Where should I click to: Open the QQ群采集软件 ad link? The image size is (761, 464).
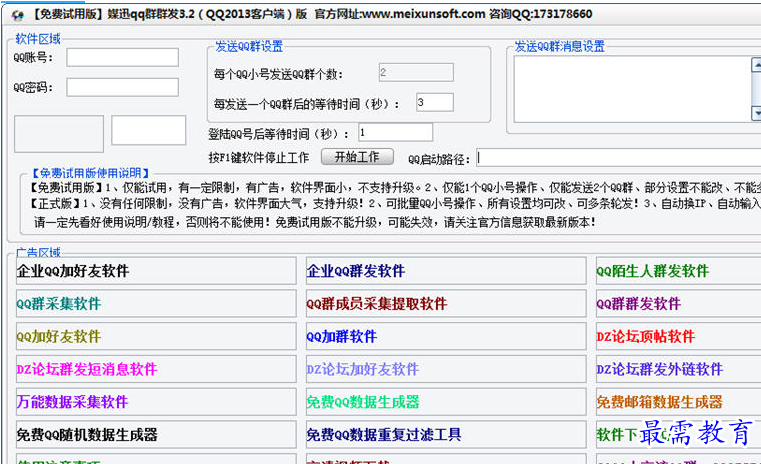[x=156, y=303]
